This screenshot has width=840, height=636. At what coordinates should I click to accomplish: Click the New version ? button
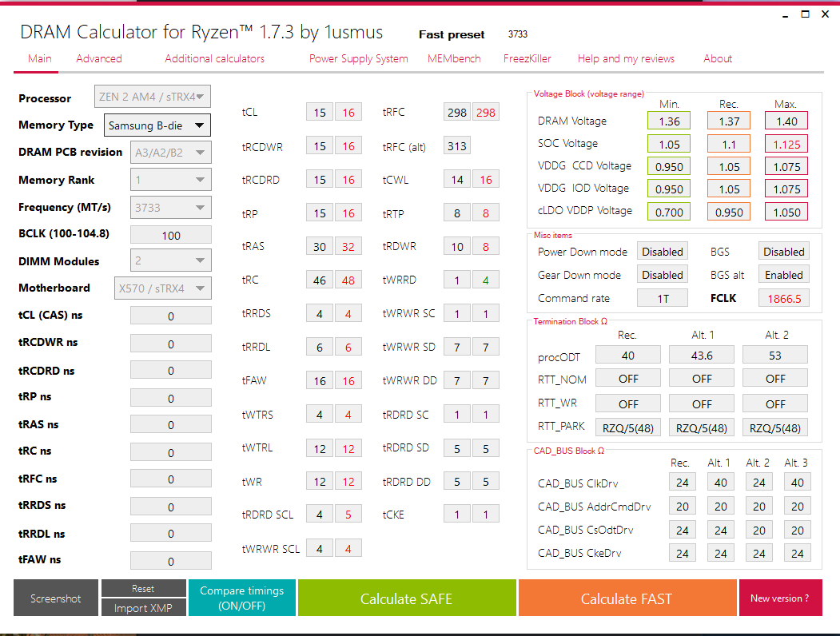(x=780, y=598)
